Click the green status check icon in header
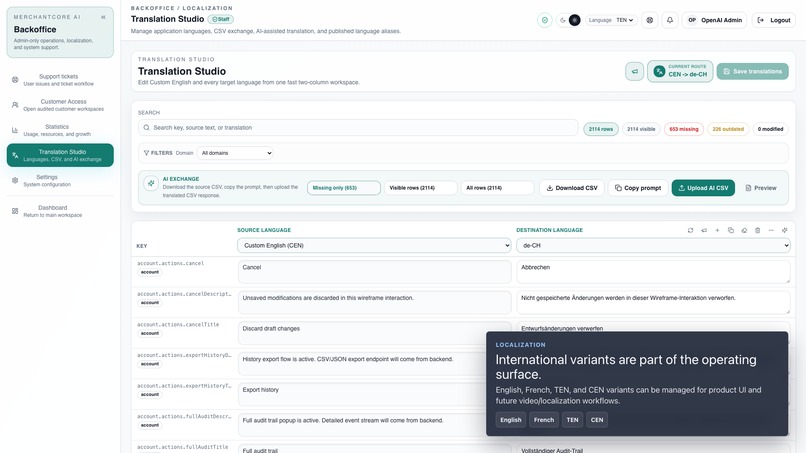Viewport: 806px width, 453px height. (x=544, y=20)
